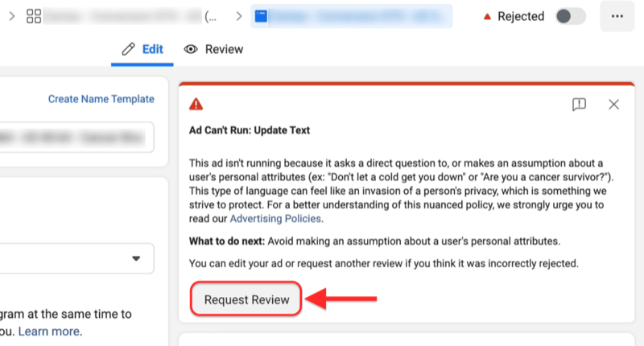The width and height of the screenshot is (644, 346).
Task: Click the chevron before the ad name
Action: click(239, 16)
